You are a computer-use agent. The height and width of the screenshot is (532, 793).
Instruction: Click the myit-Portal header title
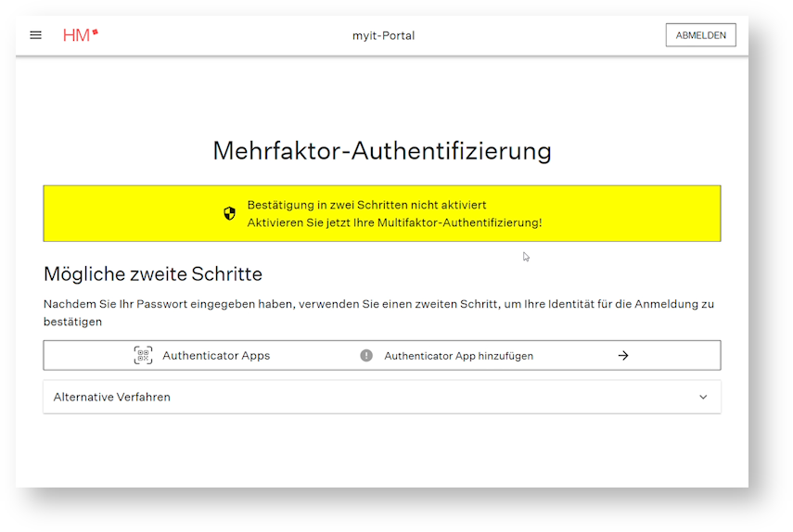point(383,35)
